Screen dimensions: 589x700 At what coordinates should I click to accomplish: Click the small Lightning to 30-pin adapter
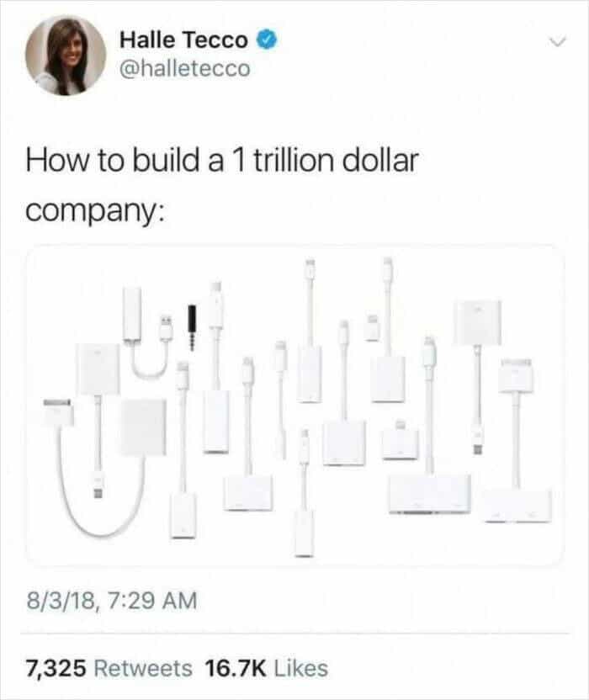tap(401, 440)
